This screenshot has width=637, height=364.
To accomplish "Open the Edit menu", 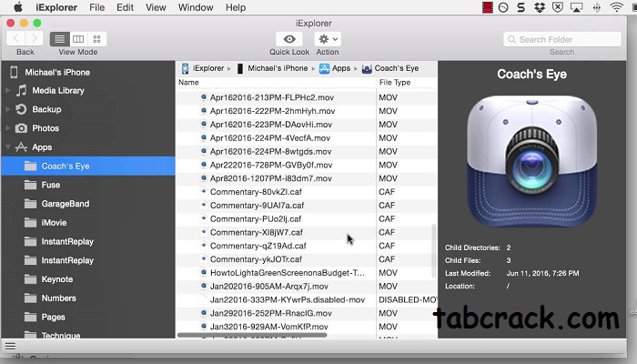I will click(x=126, y=7).
